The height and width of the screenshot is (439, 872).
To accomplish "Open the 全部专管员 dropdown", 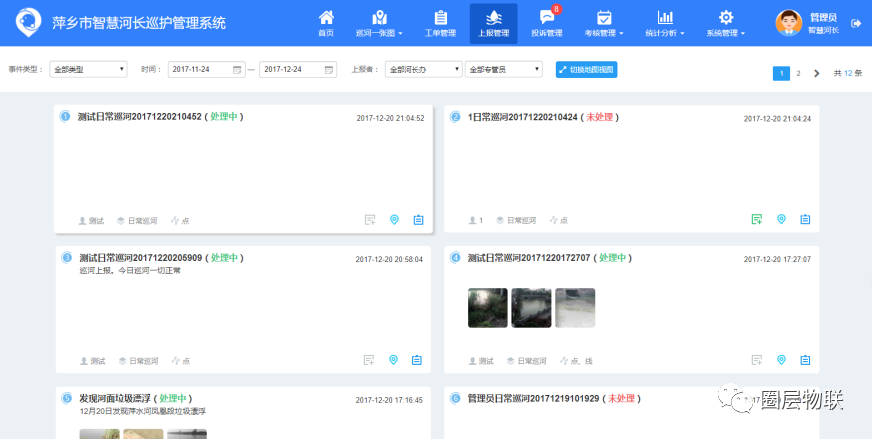I will pyautogui.click(x=504, y=70).
